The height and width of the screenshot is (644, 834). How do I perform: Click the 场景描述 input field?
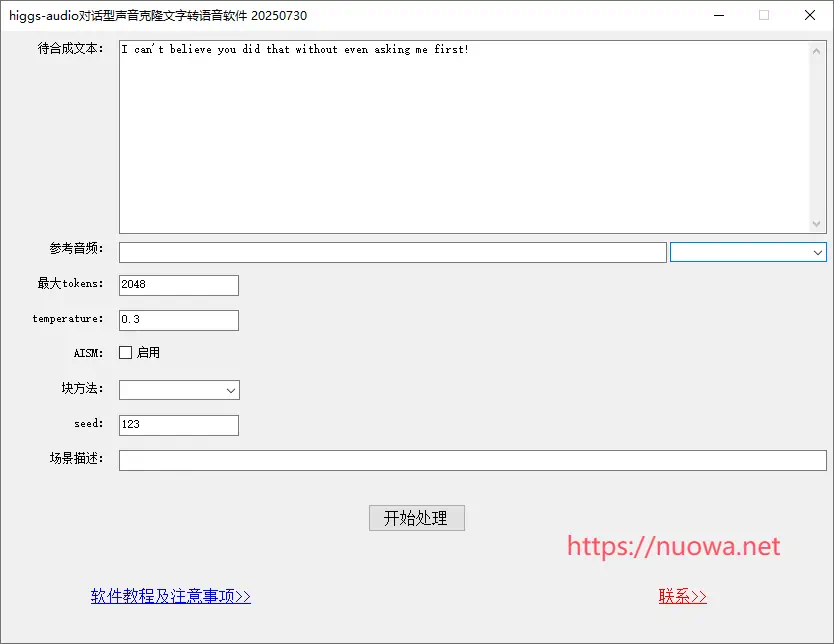472,460
